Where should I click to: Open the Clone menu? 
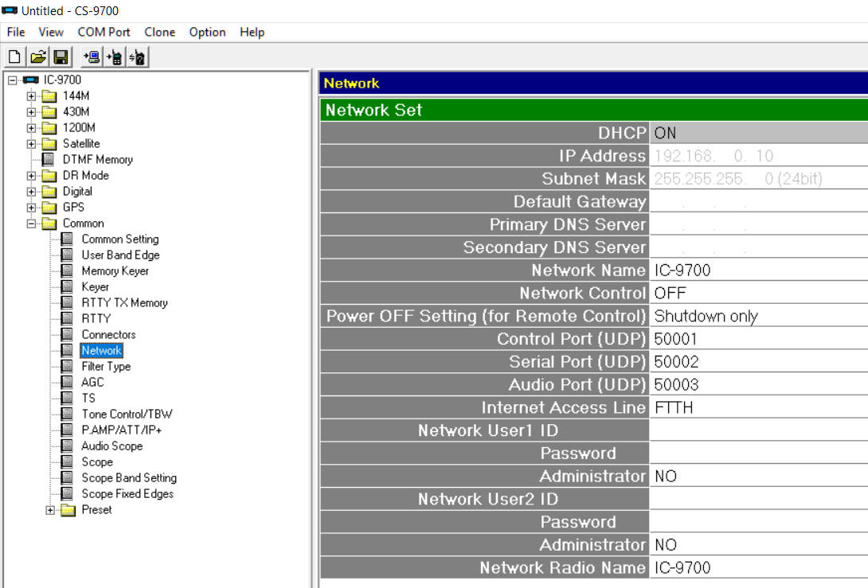pyautogui.click(x=159, y=32)
